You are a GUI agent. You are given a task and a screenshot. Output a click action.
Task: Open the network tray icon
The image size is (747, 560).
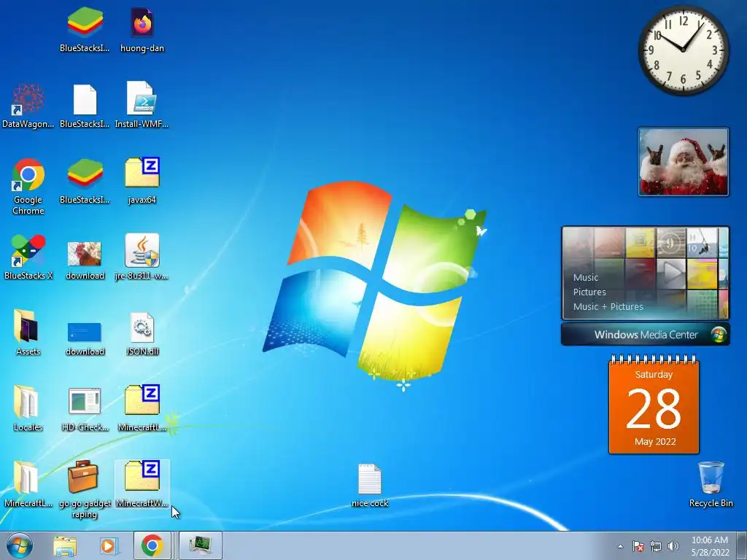pyautogui.click(x=656, y=547)
